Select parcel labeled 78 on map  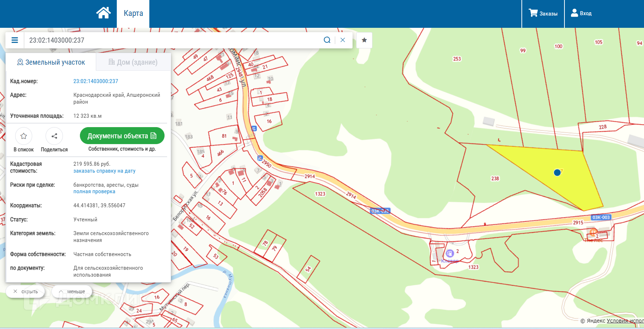click(x=265, y=243)
